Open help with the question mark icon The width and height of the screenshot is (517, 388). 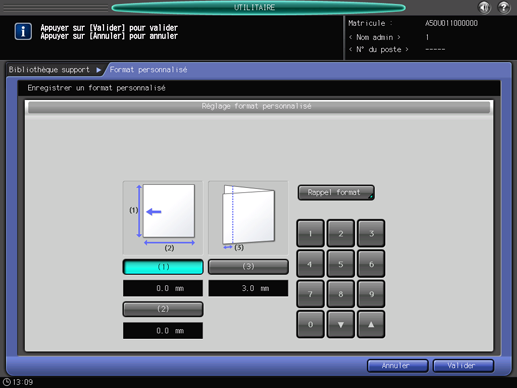(x=504, y=7)
